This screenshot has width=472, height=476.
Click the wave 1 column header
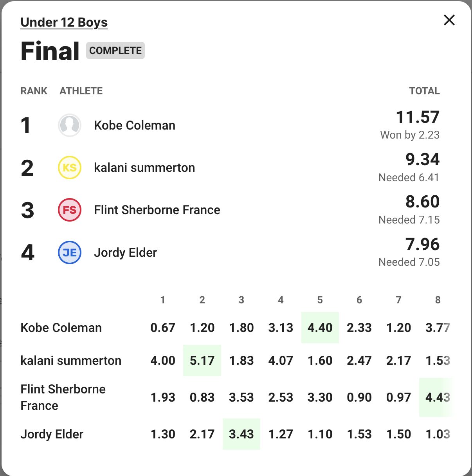[163, 300]
